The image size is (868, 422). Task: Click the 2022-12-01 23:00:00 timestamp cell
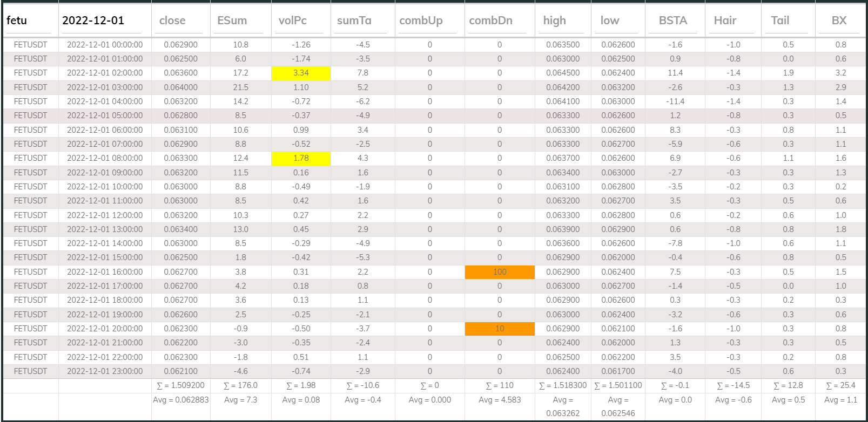tap(105, 371)
